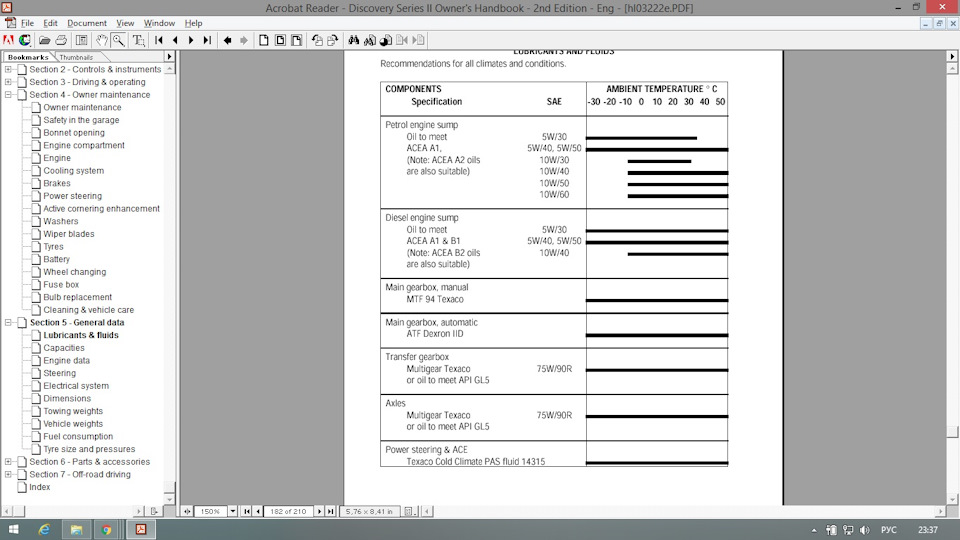Expand Section 7 - Off-road driving
The image size is (960, 540).
[x=8, y=474]
